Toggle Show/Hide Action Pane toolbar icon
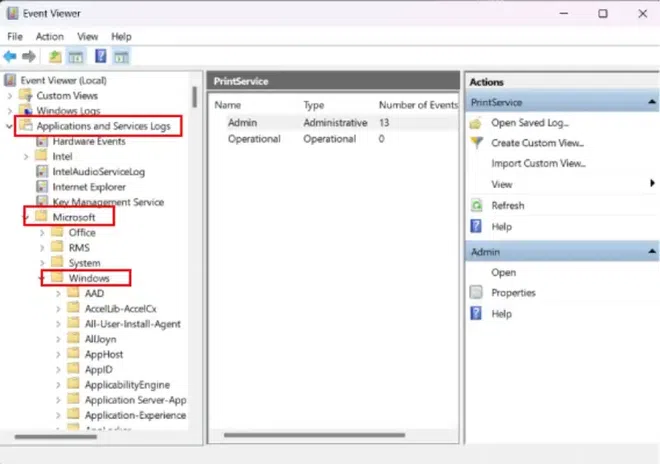Image resolution: width=660 pixels, height=464 pixels. 121,56
